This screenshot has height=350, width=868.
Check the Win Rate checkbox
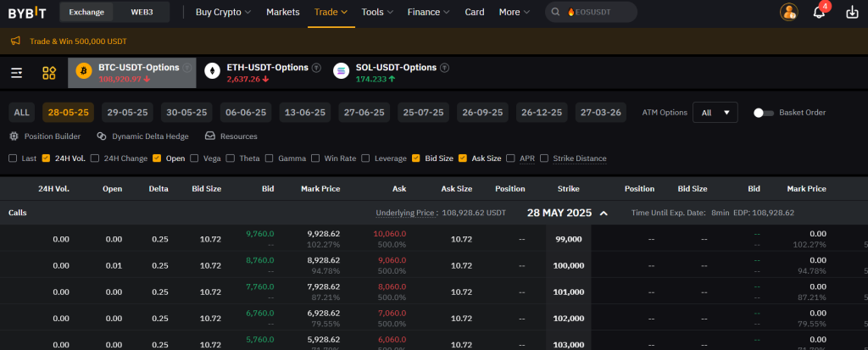pyautogui.click(x=316, y=158)
